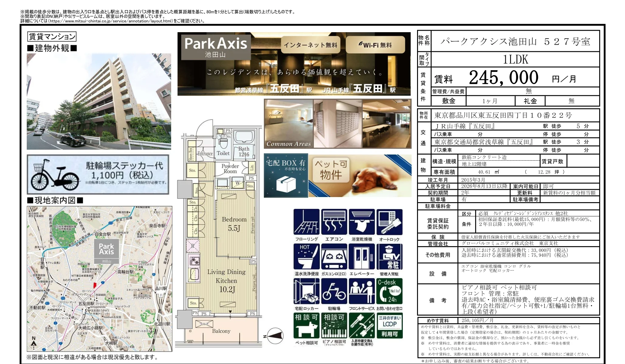
Task: Click the フロントサービス front desk icon
Action: click(362, 291)
